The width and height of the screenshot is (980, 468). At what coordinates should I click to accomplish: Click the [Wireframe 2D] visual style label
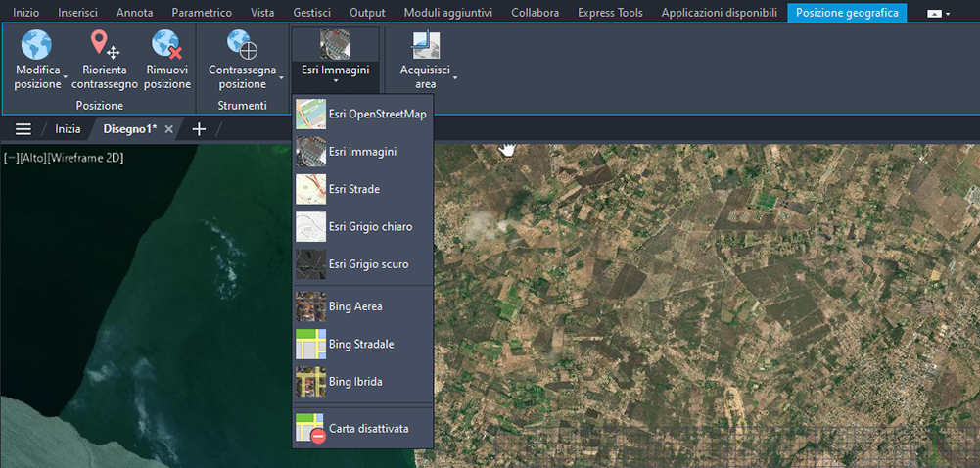85,158
